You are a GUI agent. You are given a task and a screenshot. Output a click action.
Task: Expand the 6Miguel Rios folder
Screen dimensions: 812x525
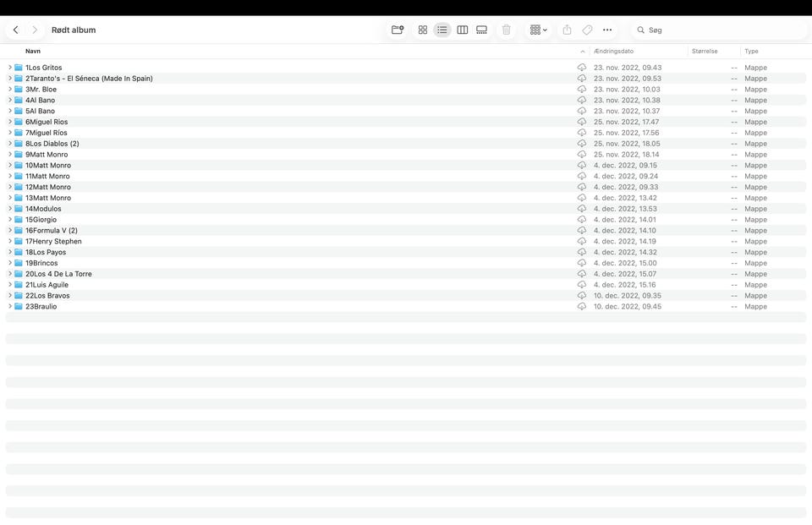coord(10,122)
